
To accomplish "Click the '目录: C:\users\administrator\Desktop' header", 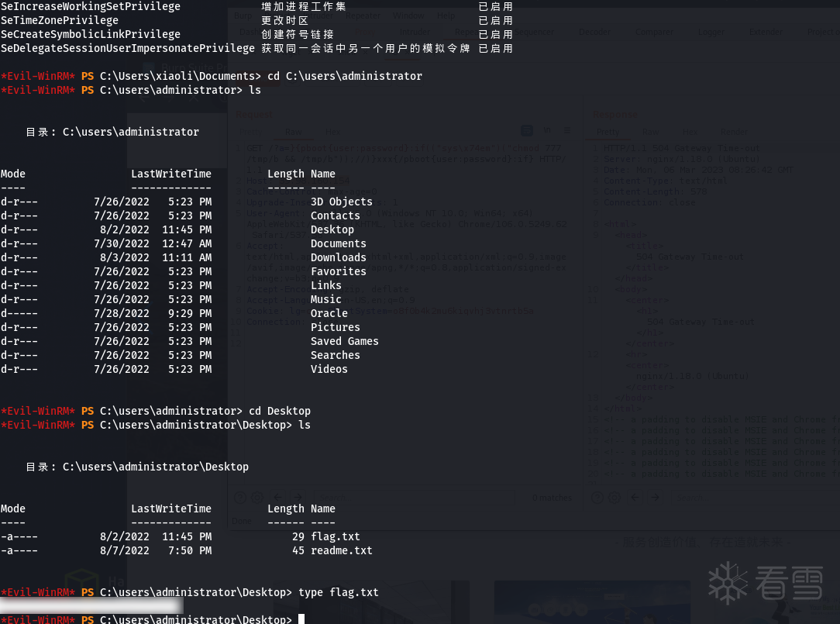I will coord(137,467).
